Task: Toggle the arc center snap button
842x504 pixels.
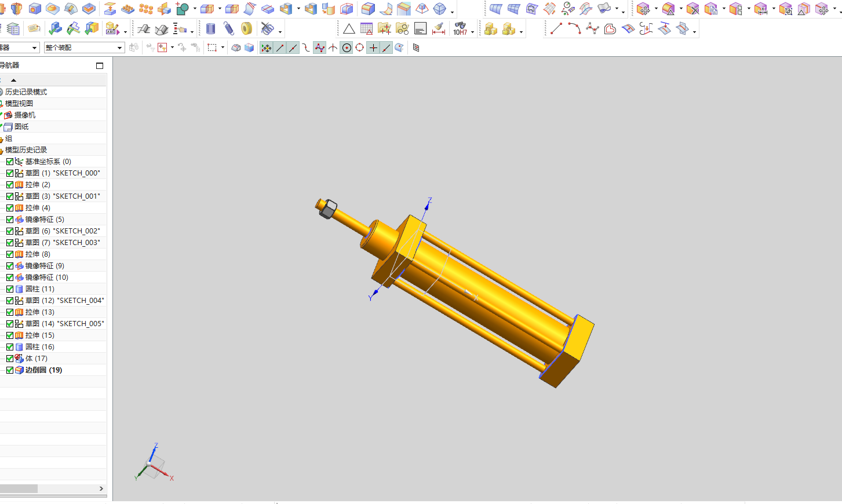Action: point(347,48)
